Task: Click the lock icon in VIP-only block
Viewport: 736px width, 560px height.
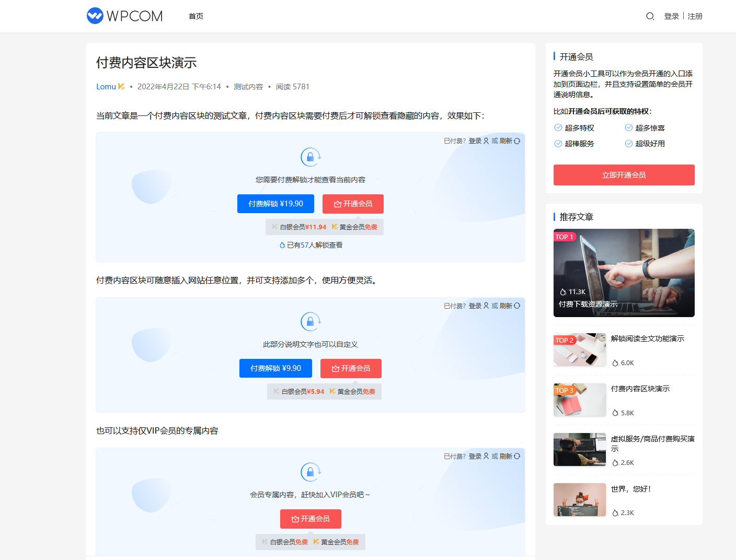Action: pos(310,472)
